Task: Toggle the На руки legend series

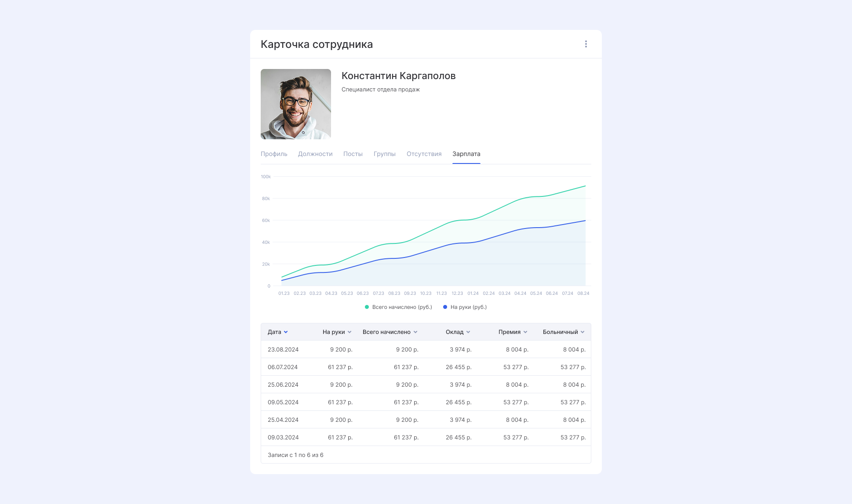Action: tap(468, 307)
